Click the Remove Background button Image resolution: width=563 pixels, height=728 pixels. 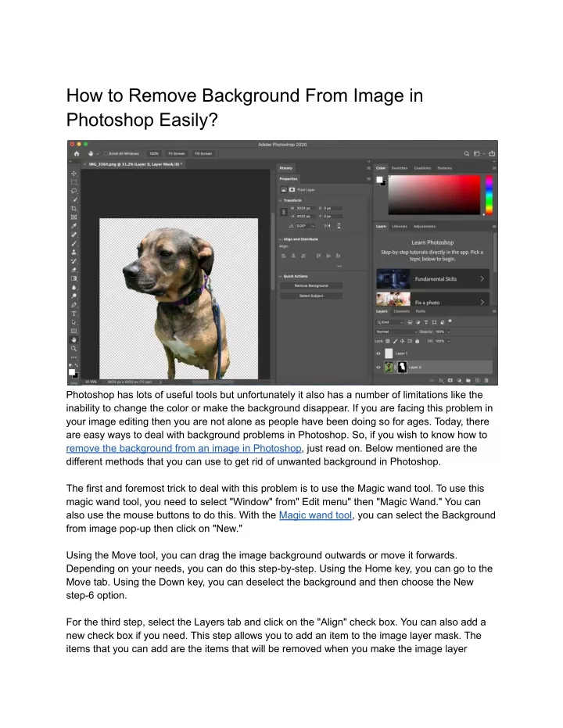(311, 286)
